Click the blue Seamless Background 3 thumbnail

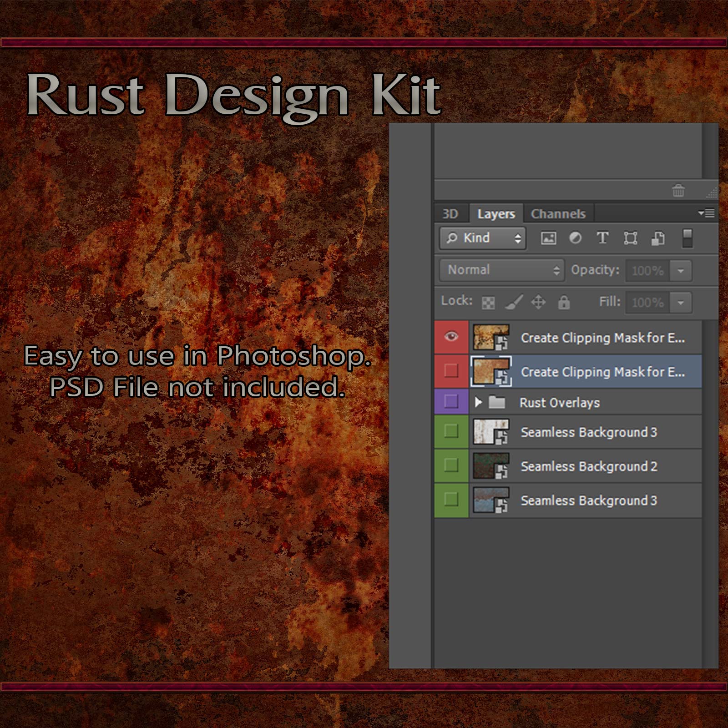click(x=491, y=500)
